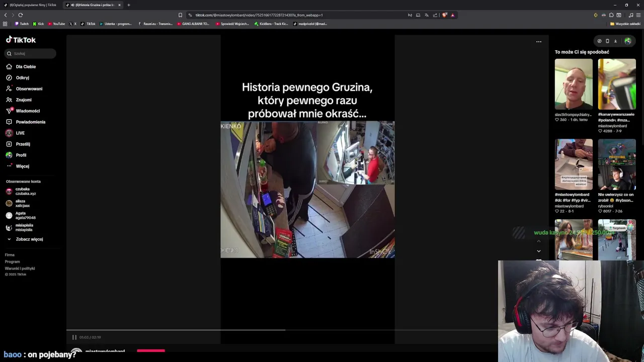
Task: Expand Zobacz więcej followed accounts
Action: [29, 239]
